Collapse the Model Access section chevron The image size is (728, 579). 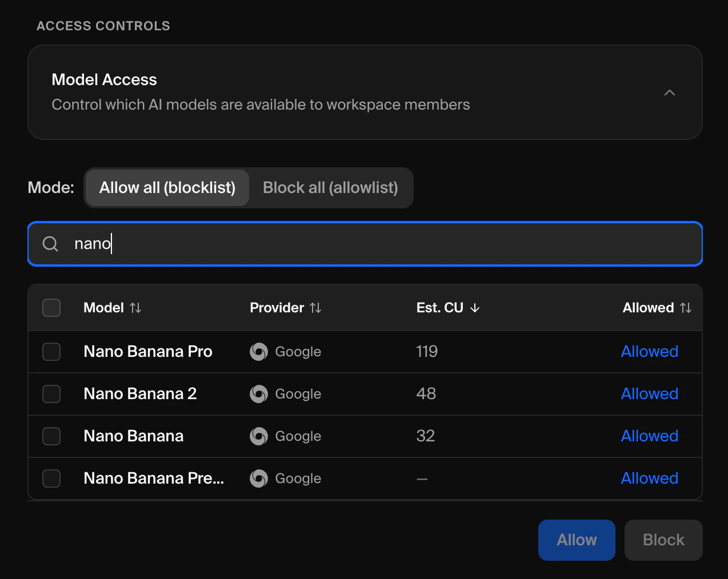pos(669,92)
